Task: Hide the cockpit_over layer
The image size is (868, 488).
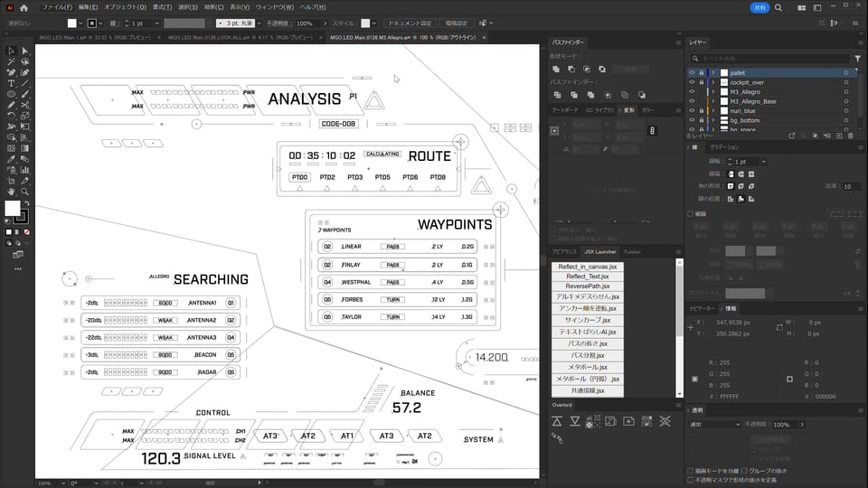Action: pyautogui.click(x=693, y=82)
